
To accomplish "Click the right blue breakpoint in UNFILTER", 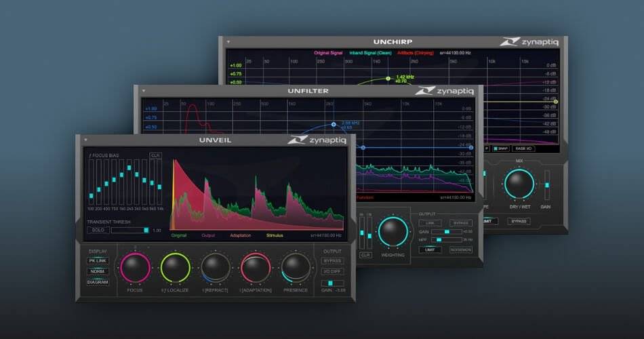I will [471, 148].
